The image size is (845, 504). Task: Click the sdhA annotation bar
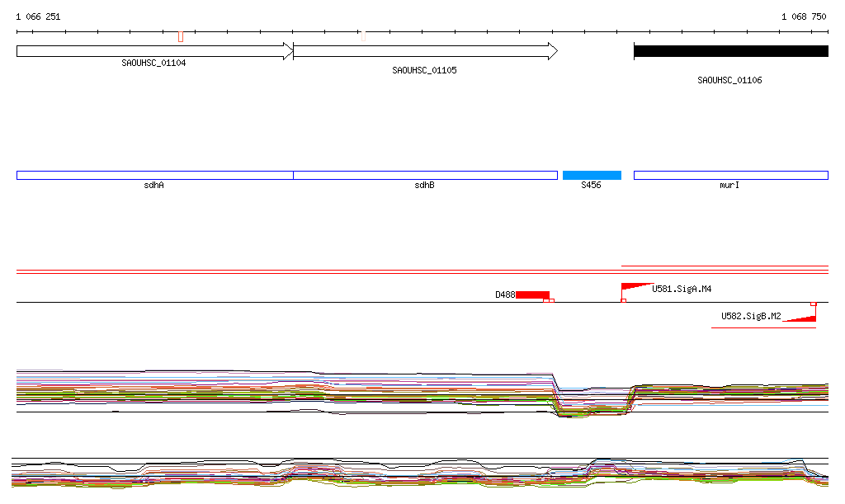click(154, 175)
